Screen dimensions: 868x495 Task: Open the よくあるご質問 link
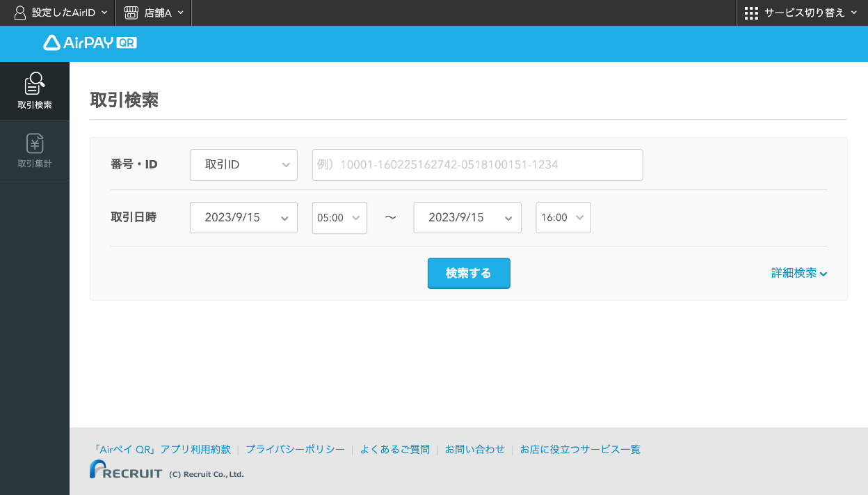(394, 450)
